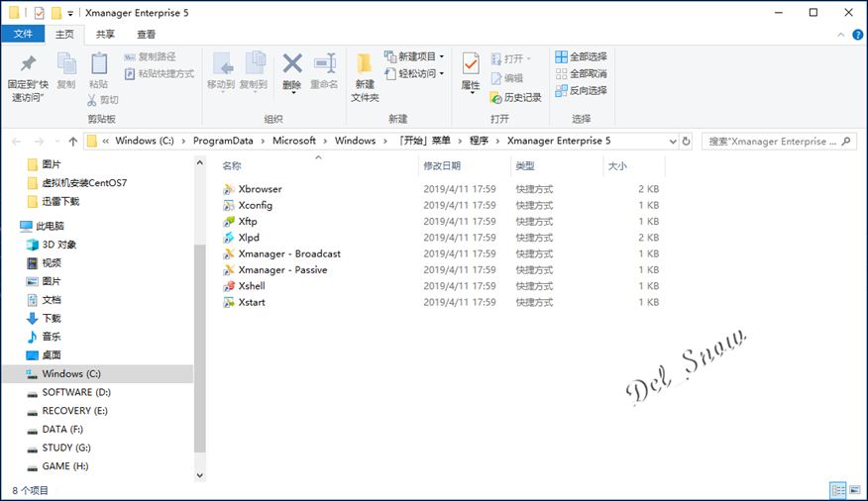Viewport: 868px width, 501px height.
Task: Click the Cut scissors icon
Action: click(x=92, y=100)
